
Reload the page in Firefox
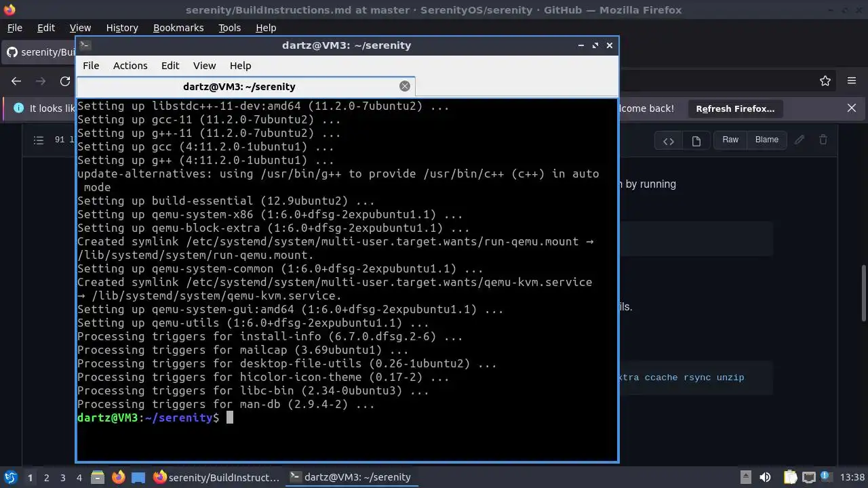(65, 81)
